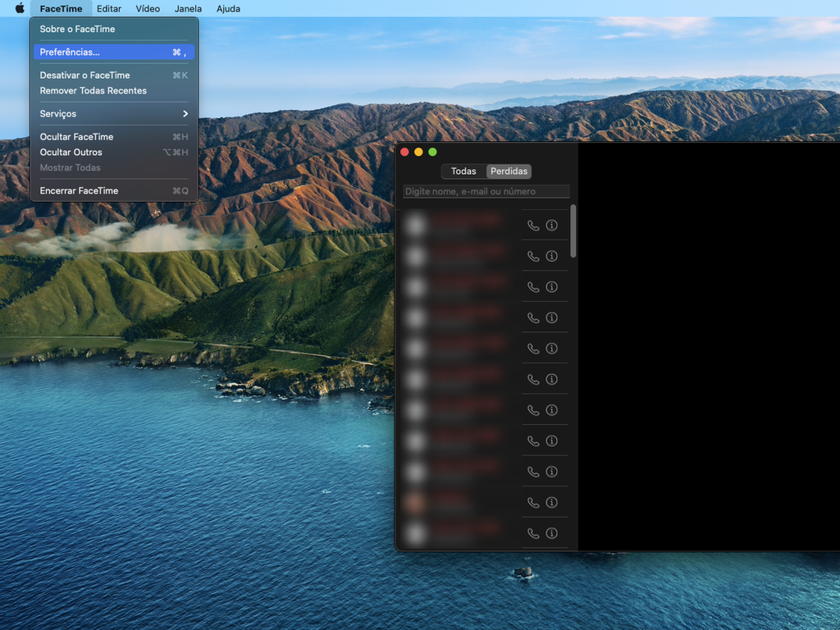Open info for the eleventh call row
This screenshot has height=630, width=840.
point(551,533)
